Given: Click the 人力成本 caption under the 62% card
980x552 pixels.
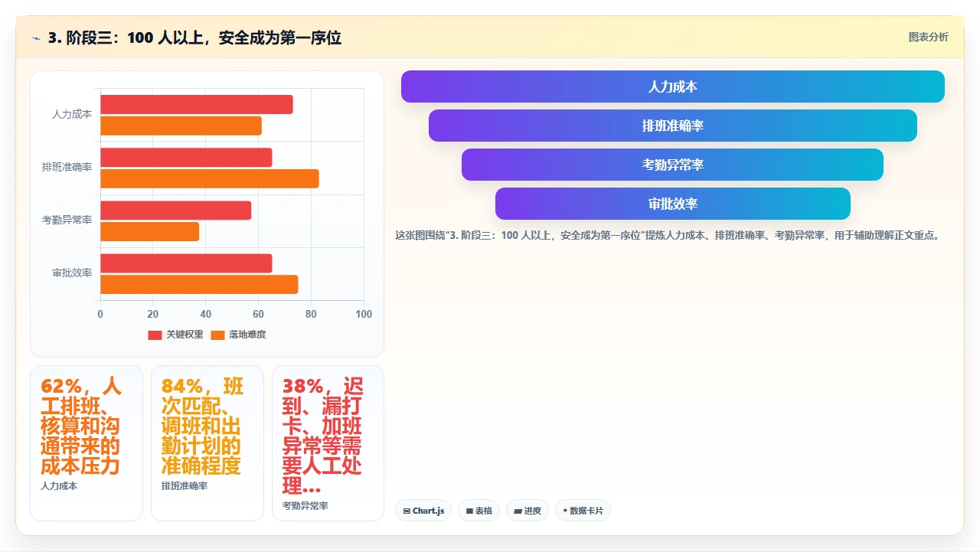Looking at the screenshot, I should 59,486.
